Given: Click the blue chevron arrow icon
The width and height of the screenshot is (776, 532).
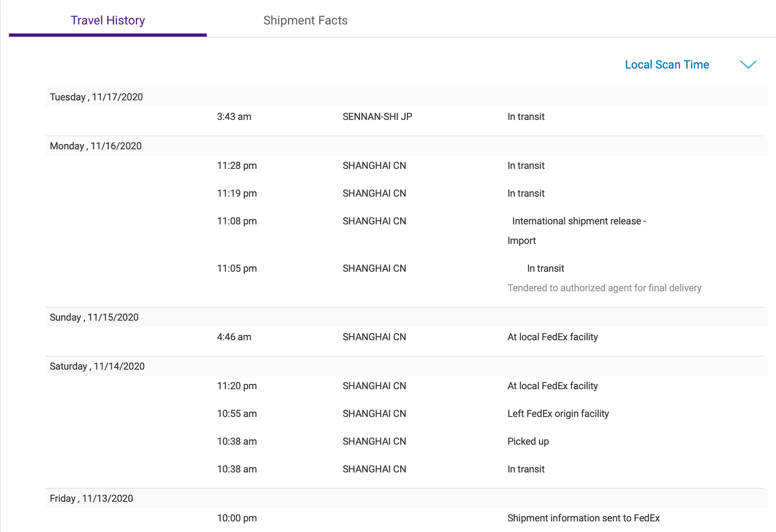Looking at the screenshot, I should [748, 64].
